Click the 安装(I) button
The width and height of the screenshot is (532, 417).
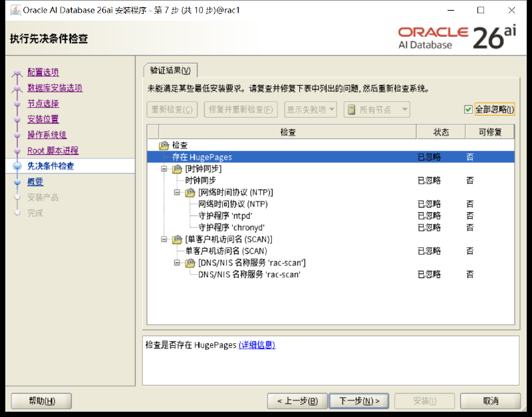point(424,401)
